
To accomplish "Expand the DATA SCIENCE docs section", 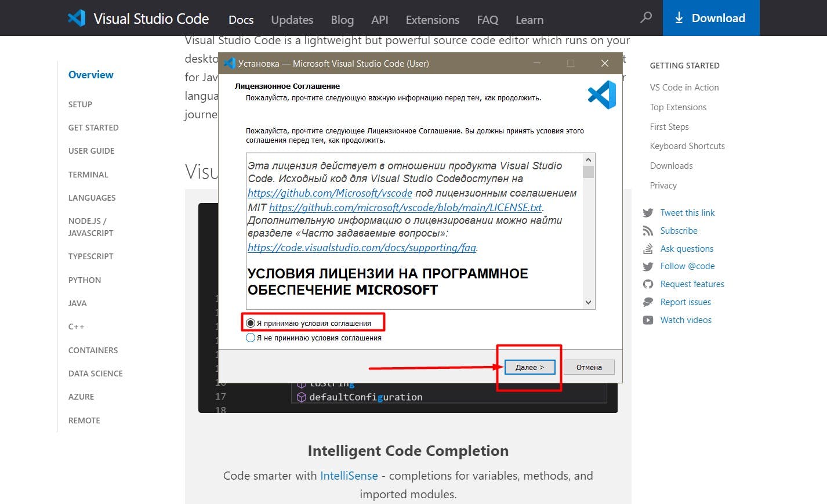I will click(96, 374).
